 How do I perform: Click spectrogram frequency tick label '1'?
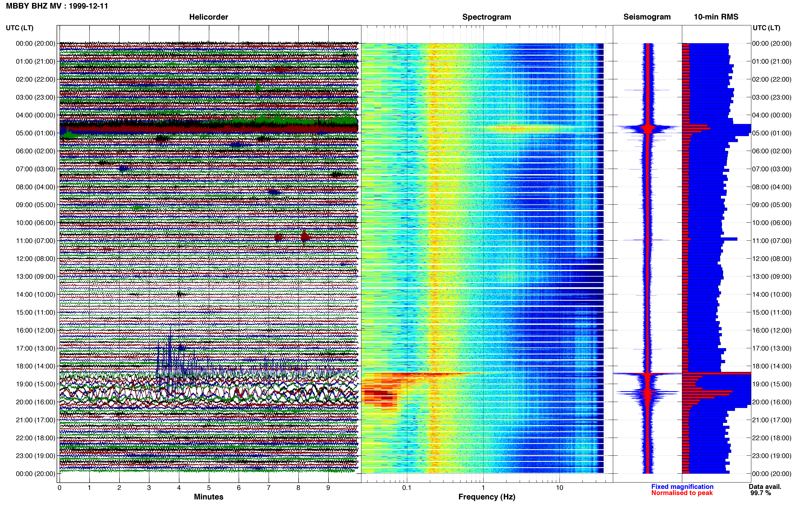(x=483, y=487)
